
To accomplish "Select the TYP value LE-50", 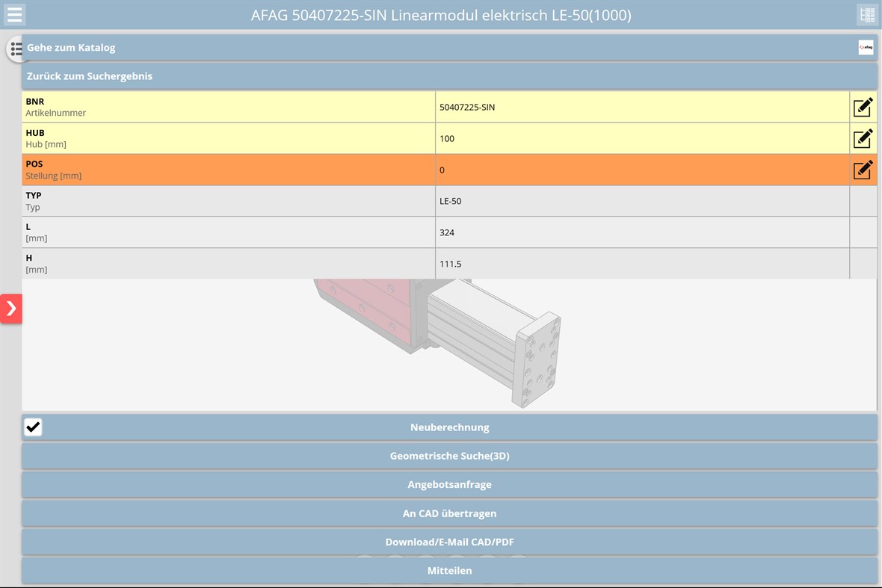I will click(x=450, y=201).
